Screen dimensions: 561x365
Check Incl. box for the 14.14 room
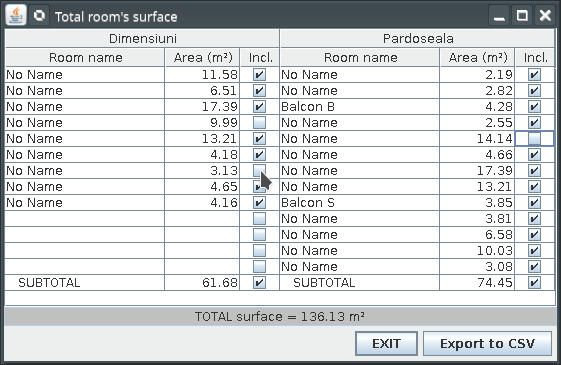[534, 139]
